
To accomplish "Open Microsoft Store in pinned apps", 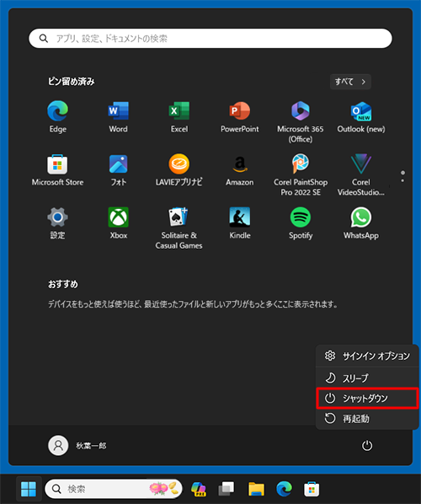I will coord(57,170).
